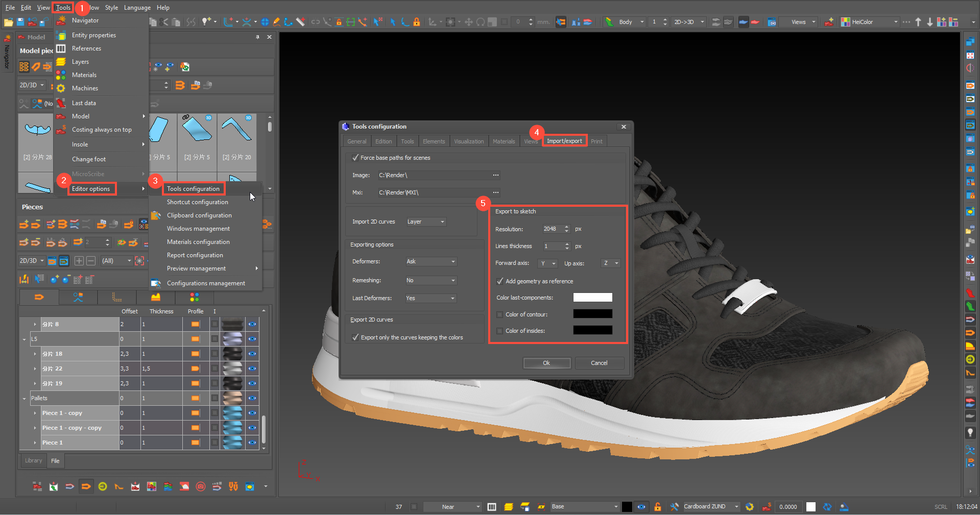This screenshot has height=515, width=980.
Task: Click the scissors cut icon in toolbar
Action: (163, 22)
